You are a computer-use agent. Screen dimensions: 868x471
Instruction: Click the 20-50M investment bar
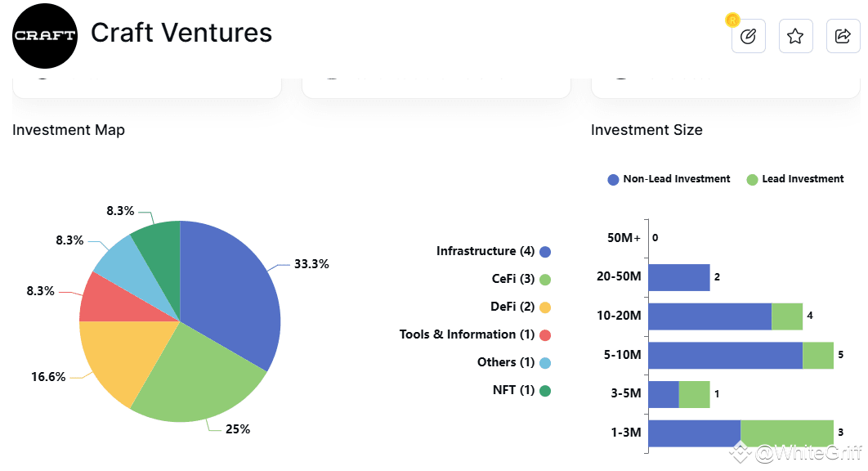(x=678, y=277)
